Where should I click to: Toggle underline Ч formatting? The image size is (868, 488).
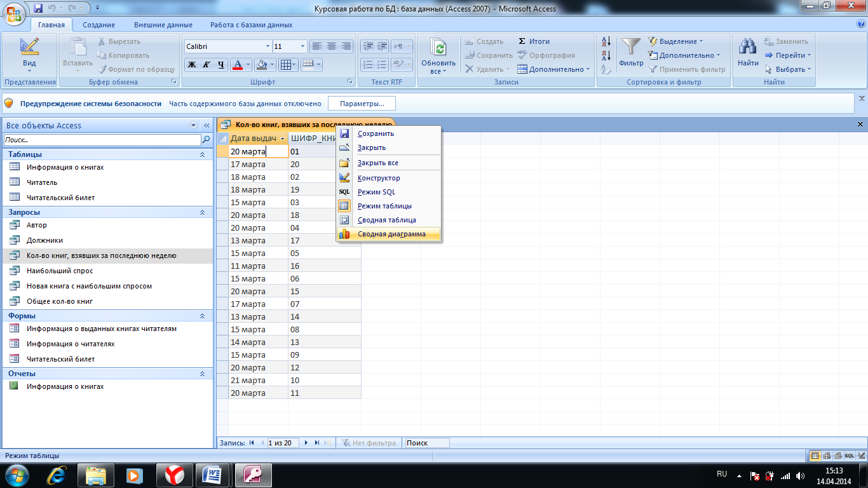tap(220, 65)
